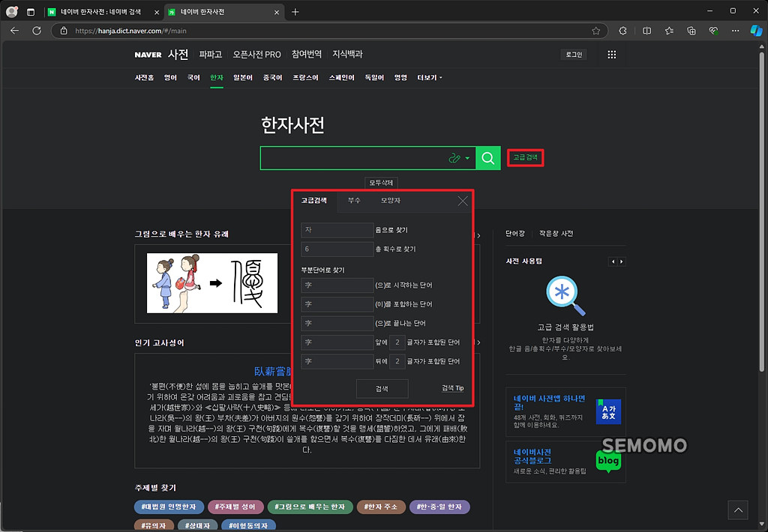Open the 지식백과 menu item
768x532 pixels.
(x=347, y=55)
